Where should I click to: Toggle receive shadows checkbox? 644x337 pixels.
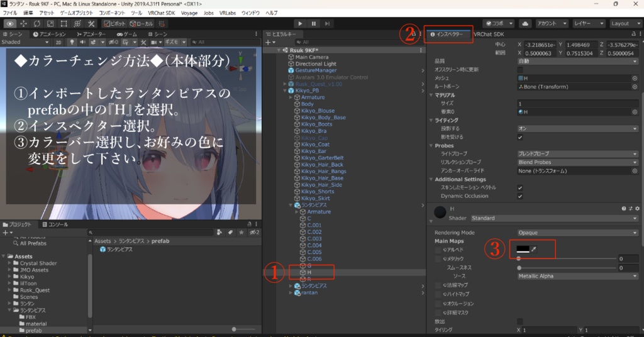click(520, 137)
